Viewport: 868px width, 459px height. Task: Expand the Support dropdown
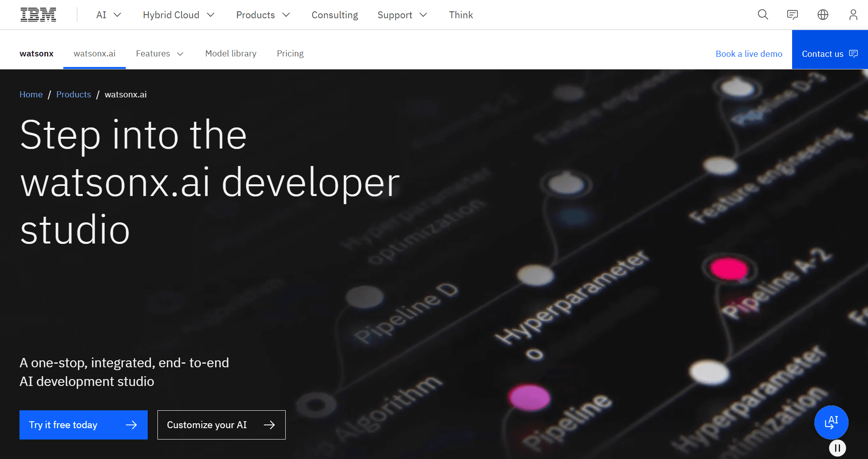pyautogui.click(x=402, y=15)
